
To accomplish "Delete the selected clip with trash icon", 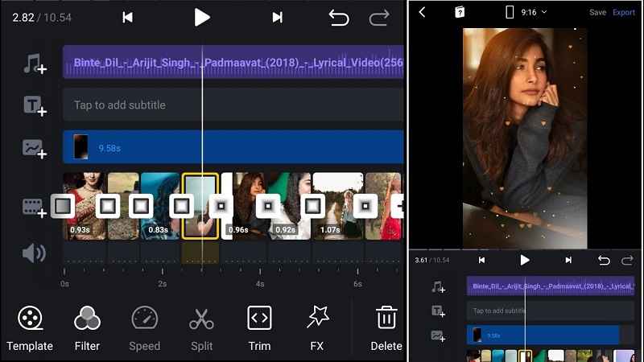I will (x=386, y=328).
